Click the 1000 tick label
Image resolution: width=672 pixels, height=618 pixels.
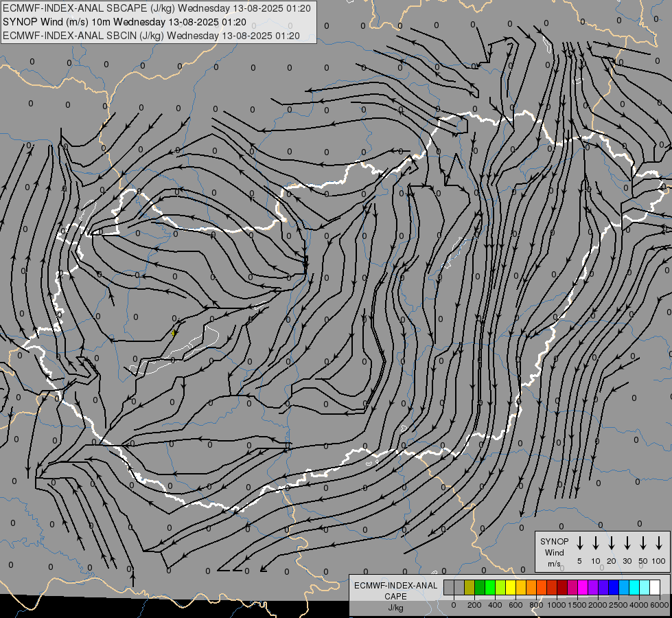556,605
